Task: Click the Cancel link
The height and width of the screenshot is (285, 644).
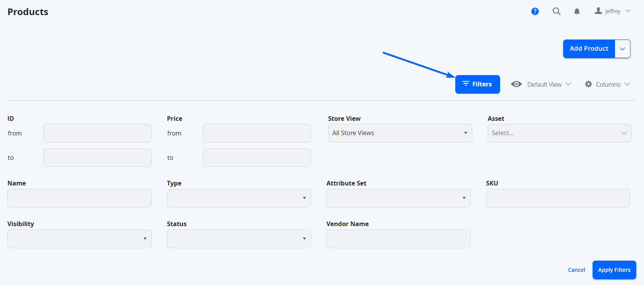Action: point(576,270)
